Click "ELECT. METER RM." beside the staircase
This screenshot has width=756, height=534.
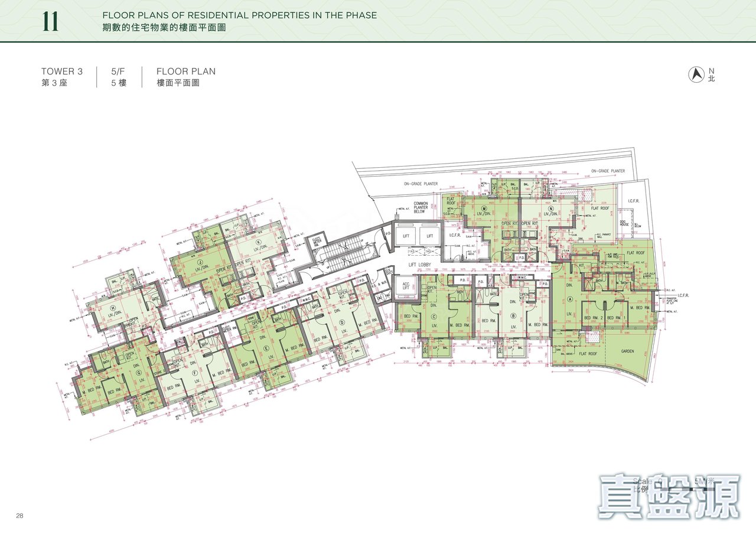[x=317, y=242]
